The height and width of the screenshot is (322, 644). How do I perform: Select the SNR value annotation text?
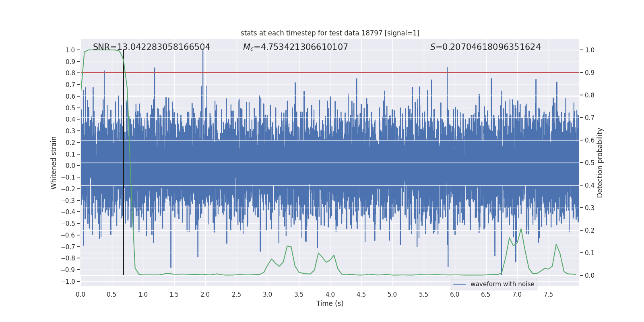[x=151, y=47]
